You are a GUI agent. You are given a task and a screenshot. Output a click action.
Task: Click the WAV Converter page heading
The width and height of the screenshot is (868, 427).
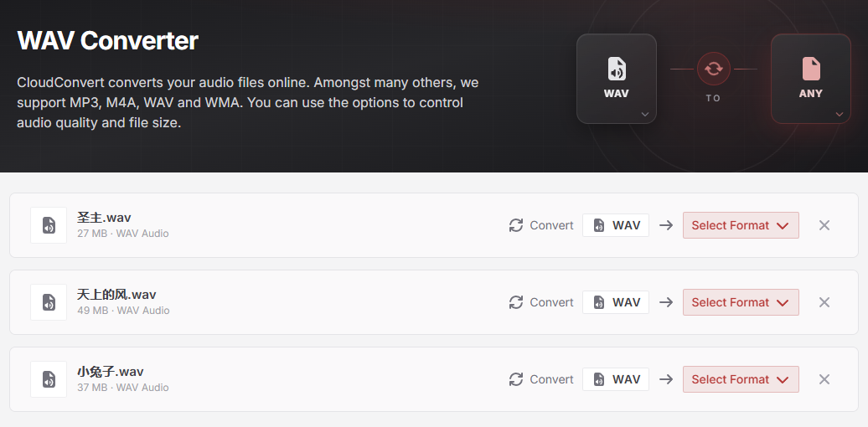click(108, 40)
